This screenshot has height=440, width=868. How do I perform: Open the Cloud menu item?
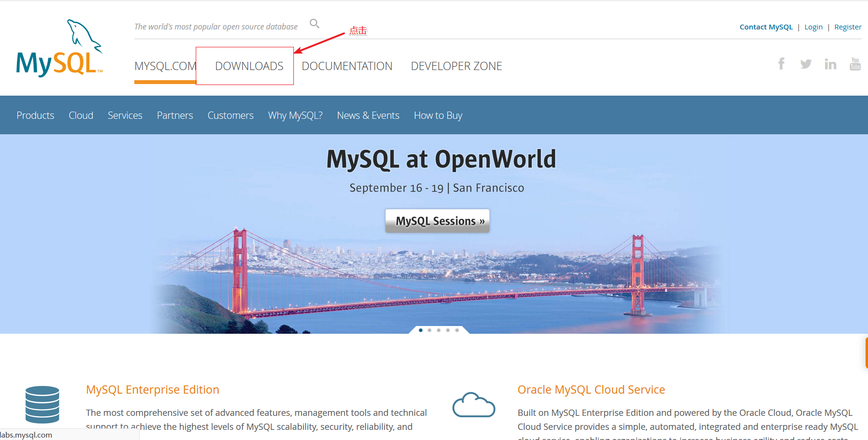click(81, 115)
